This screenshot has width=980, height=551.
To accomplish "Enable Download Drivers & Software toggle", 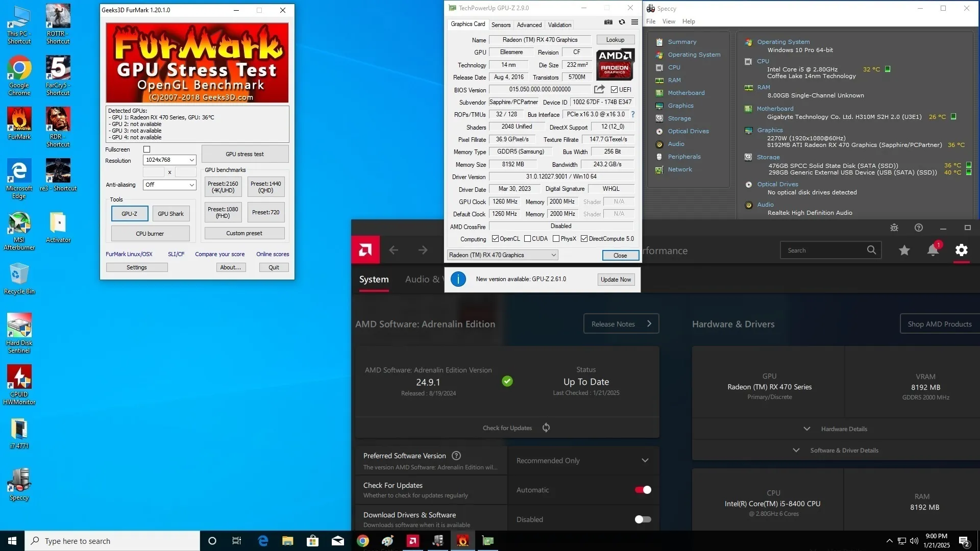I will [643, 519].
